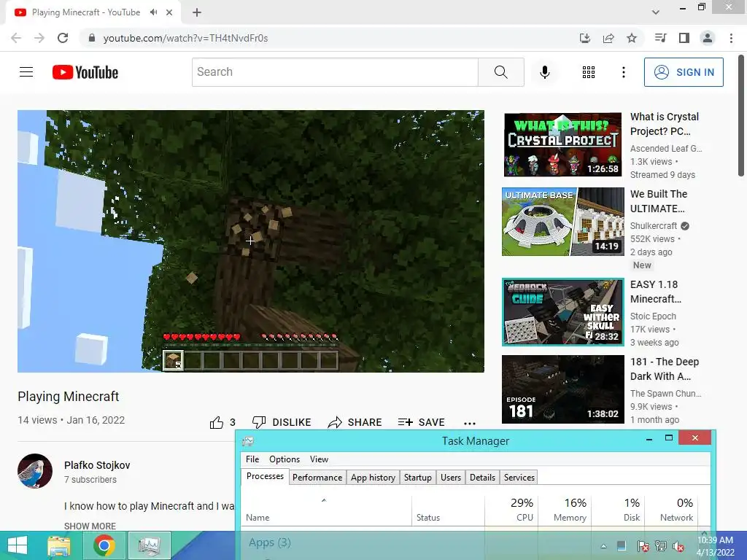The width and height of the screenshot is (747, 560).
Task: Sort processes by Disk column
Action: (618, 510)
